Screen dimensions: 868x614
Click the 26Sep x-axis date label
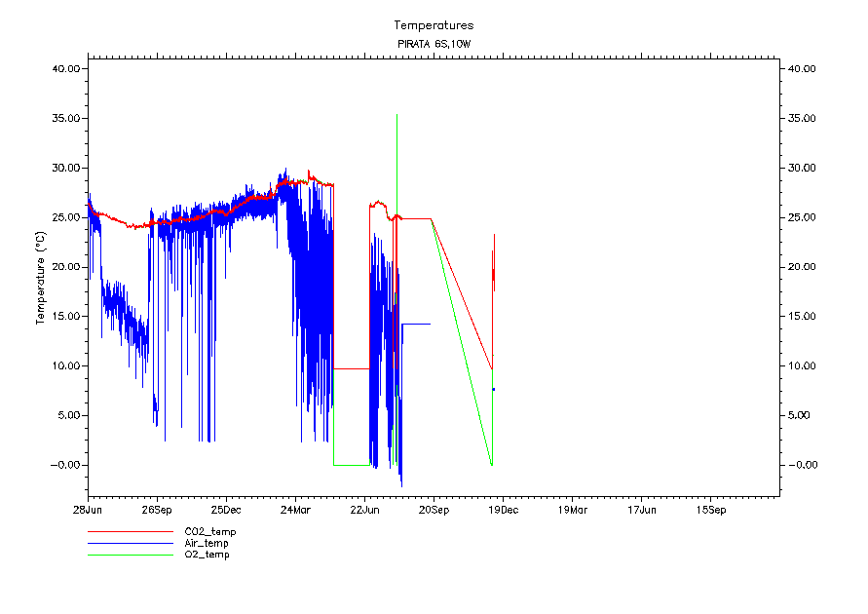pyautogui.click(x=157, y=509)
